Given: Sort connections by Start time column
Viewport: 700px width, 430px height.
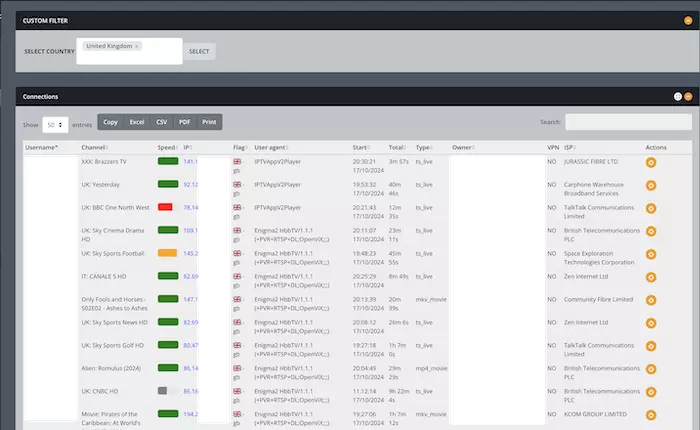Looking at the screenshot, I should point(362,147).
